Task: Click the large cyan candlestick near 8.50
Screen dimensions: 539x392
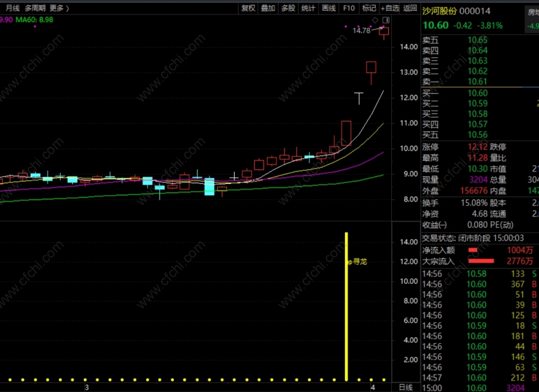Action: tap(209, 186)
